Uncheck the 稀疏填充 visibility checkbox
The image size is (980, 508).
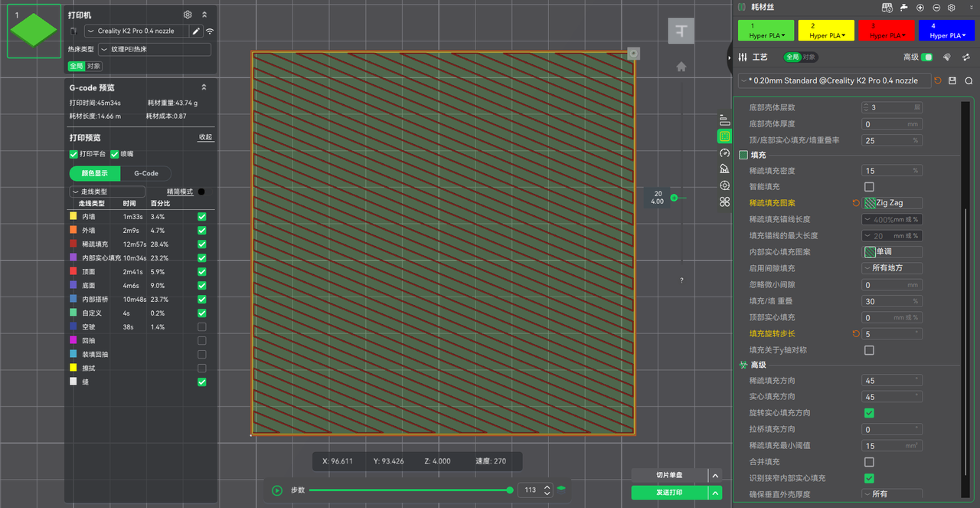(x=201, y=244)
